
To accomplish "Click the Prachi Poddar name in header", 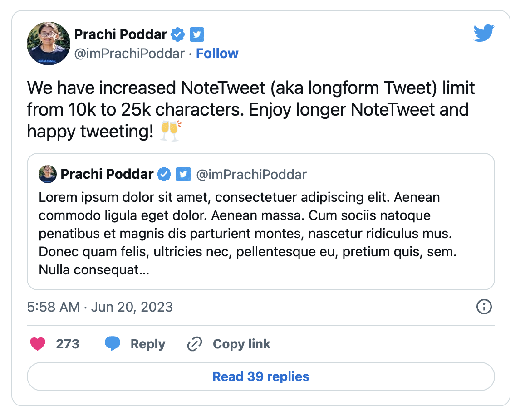I will coord(121,34).
